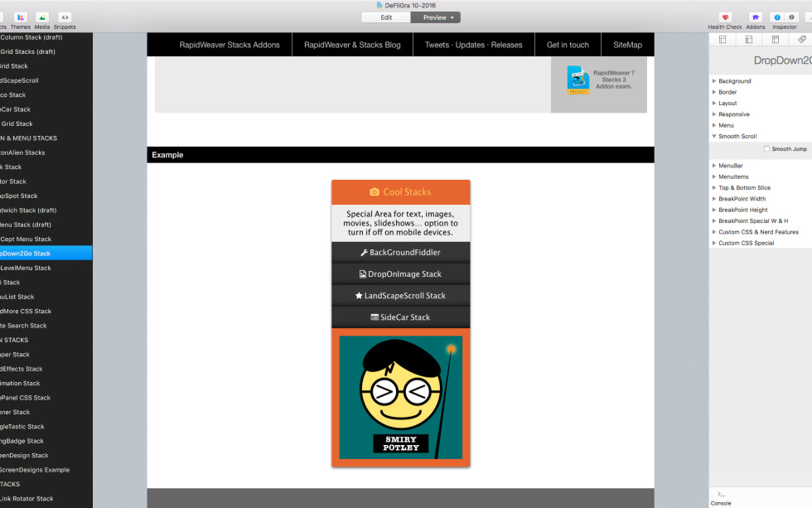Click the star icon beside LandScapeScroll Stack

[359, 296]
